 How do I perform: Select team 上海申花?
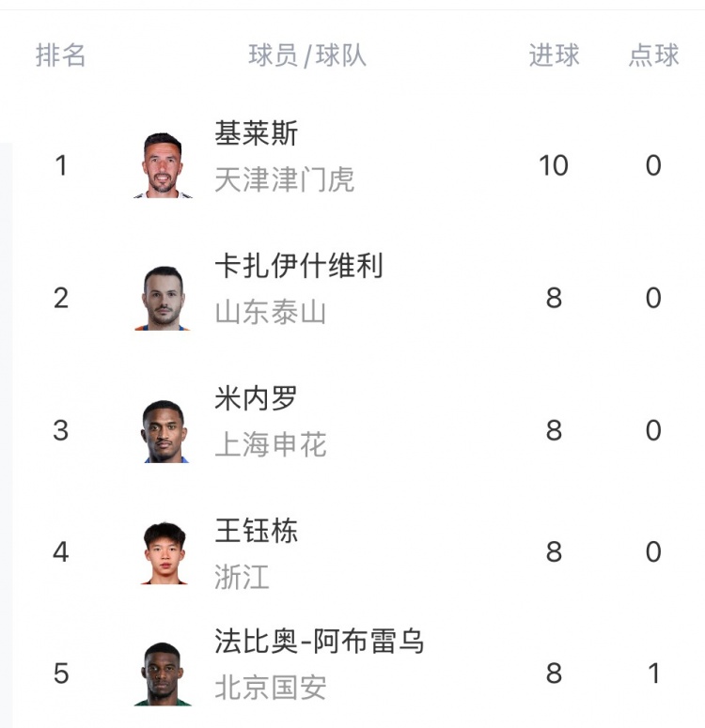click(x=270, y=444)
